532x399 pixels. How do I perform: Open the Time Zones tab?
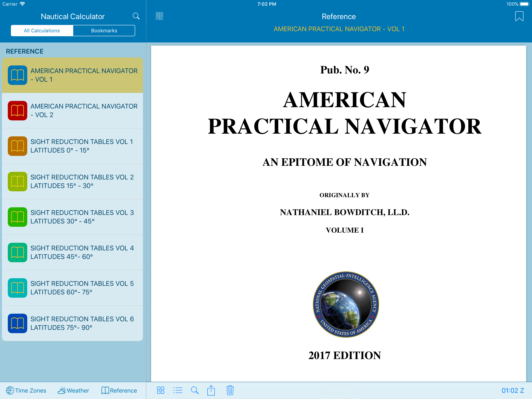tap(26, 390)
